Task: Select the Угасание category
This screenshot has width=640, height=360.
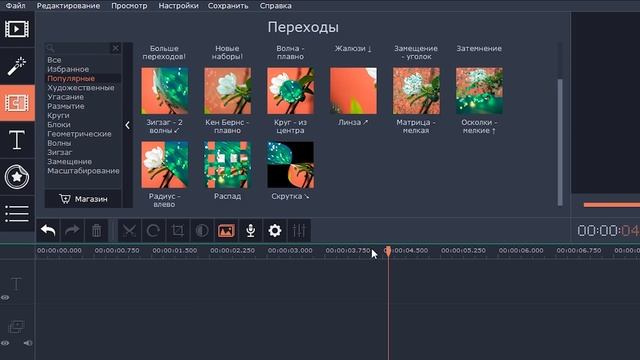Action: pos(65,97)
